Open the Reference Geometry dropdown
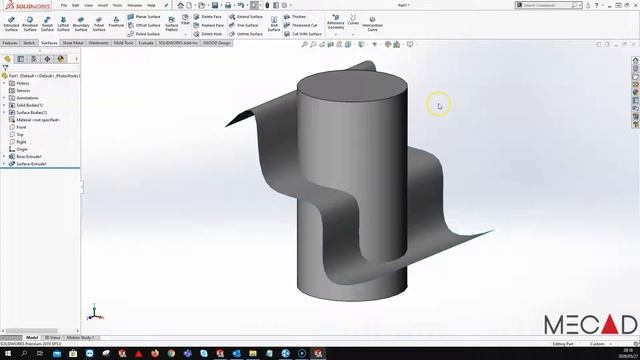640x360 pixels. tap(336, 24)
